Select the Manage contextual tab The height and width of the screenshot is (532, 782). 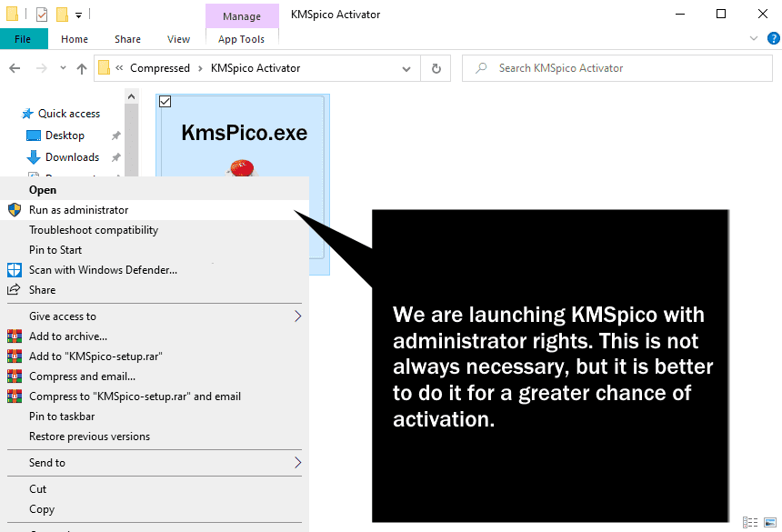242,16
